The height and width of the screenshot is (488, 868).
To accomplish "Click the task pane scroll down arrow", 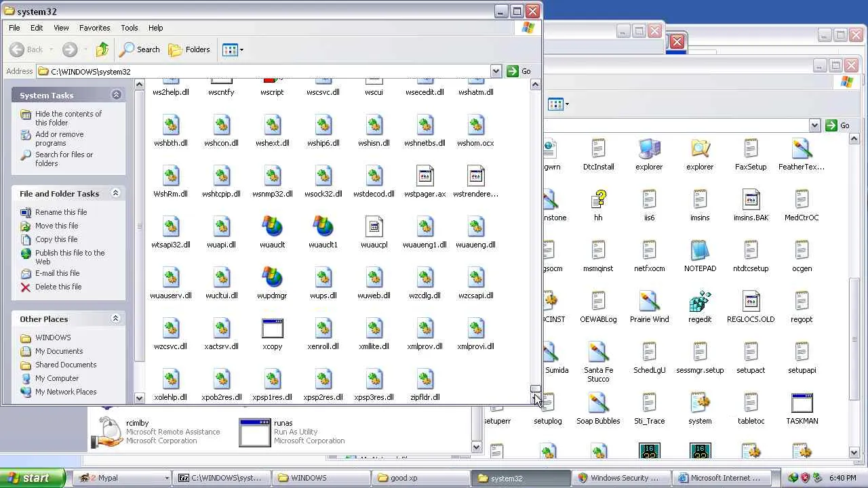I will pyautogui.click(x=139, y=398).
